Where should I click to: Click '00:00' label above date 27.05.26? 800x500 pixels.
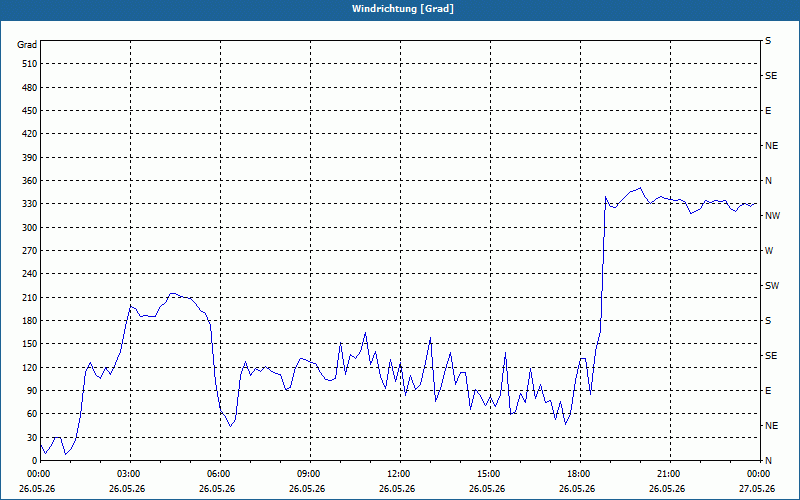click(x=759, y=473)
